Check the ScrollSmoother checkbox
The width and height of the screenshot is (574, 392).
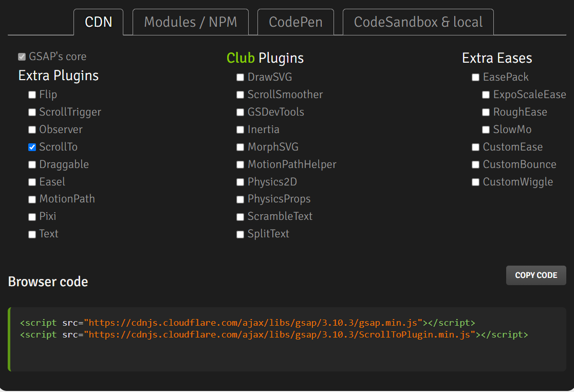(x=240, y=95)
